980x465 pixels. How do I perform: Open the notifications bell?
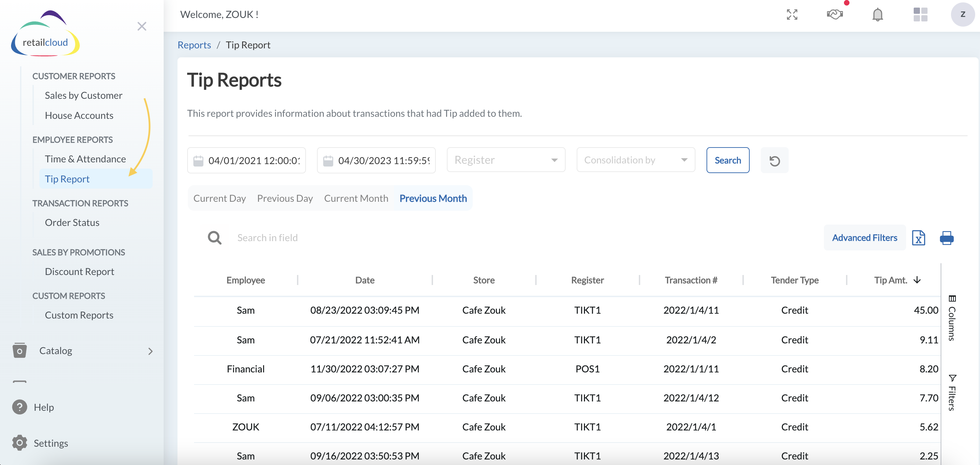877,15
